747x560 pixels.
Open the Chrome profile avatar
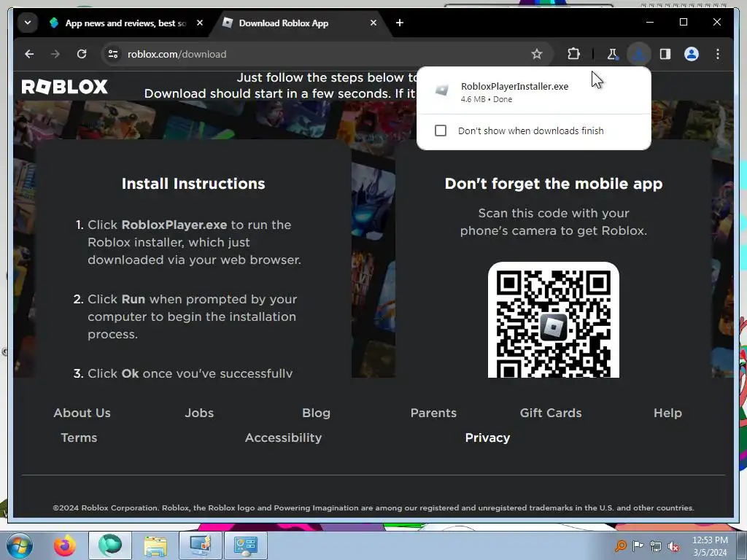coord(692,54)
